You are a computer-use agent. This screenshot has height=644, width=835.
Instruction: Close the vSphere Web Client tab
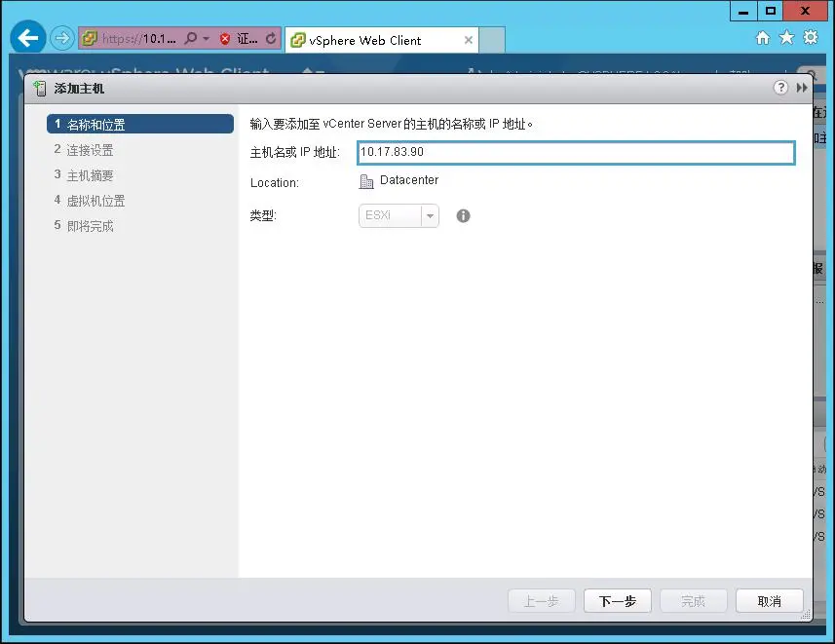tap(468, 40)
